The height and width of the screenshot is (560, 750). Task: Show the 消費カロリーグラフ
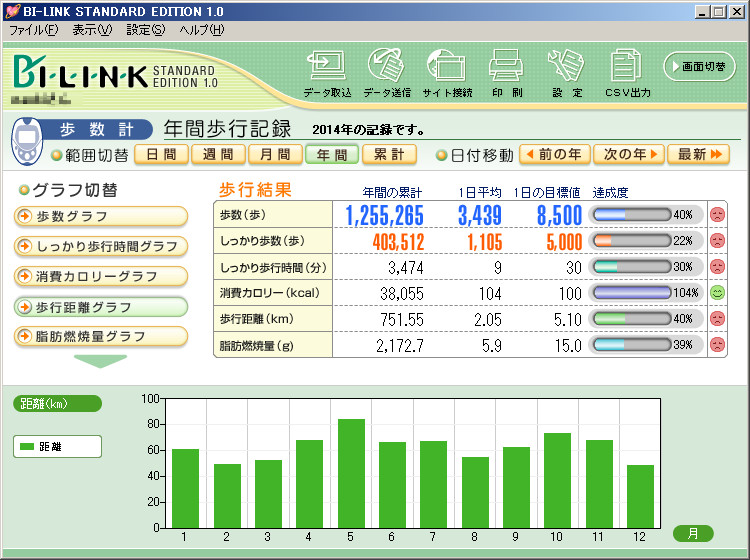(x=100, y=276)
